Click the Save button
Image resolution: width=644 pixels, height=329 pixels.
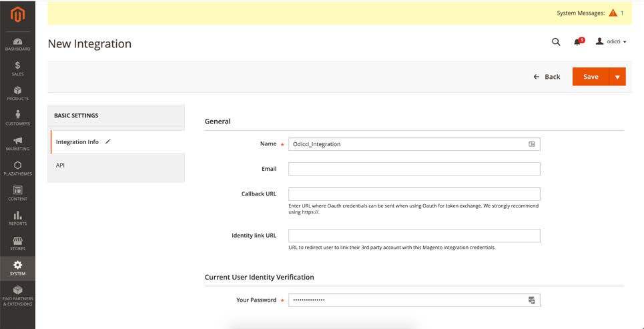[591, 77]
